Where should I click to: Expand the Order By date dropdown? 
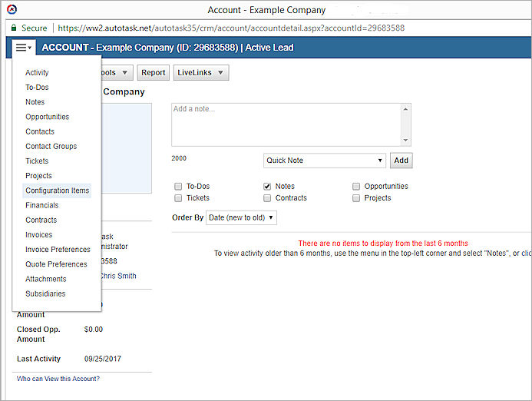click(241, 218)
